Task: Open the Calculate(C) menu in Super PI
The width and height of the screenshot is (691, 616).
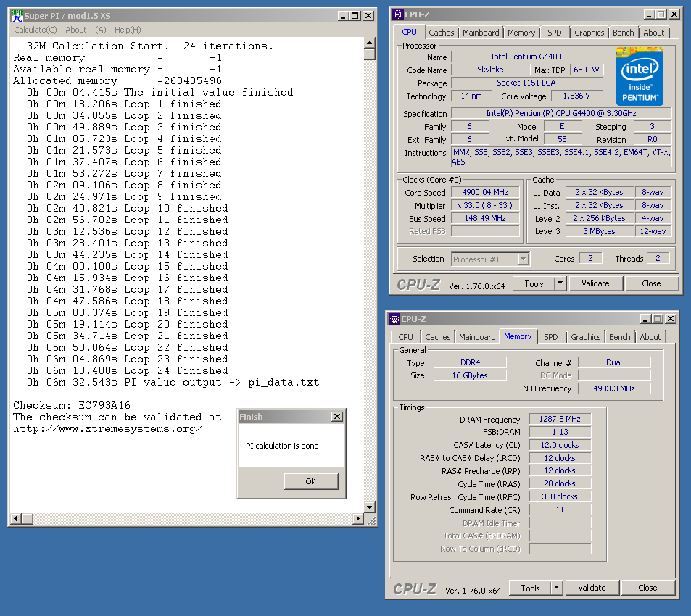Action: point(36,30)
